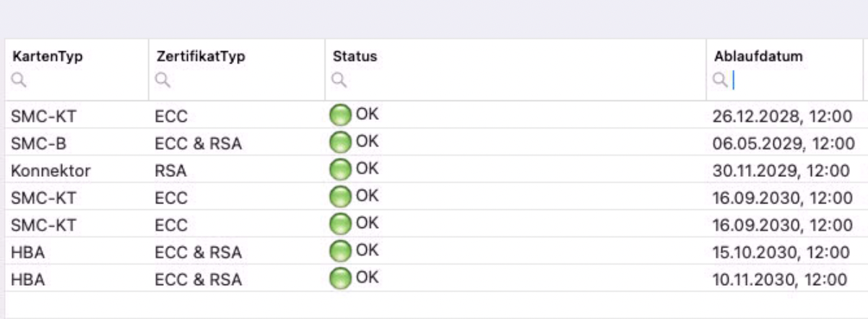Viewport: 868px width, 319px height.
Task: Click the green OK indicator of Konnektor row
Action: tap(340, 170)
